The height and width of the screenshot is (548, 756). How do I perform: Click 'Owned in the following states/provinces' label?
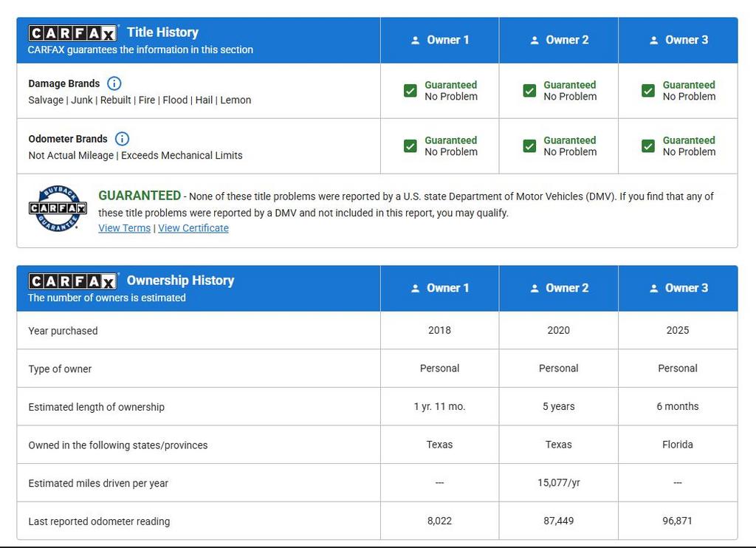click(x=118, y=445)
